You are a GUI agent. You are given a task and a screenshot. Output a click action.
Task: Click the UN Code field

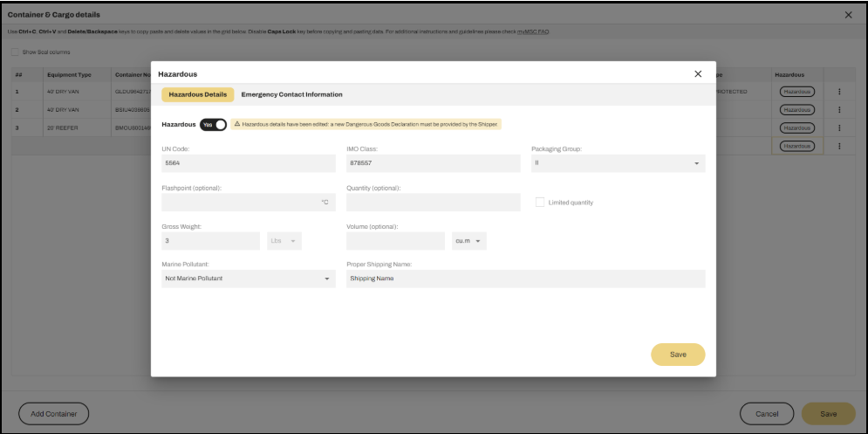[249, 163]
